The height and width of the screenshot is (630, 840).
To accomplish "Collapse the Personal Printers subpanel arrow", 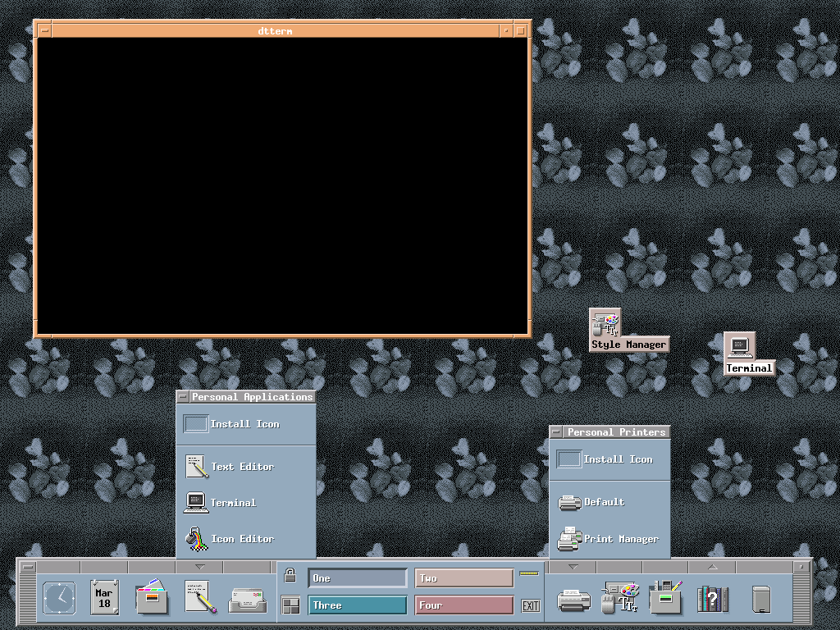I will coord(573,567).
